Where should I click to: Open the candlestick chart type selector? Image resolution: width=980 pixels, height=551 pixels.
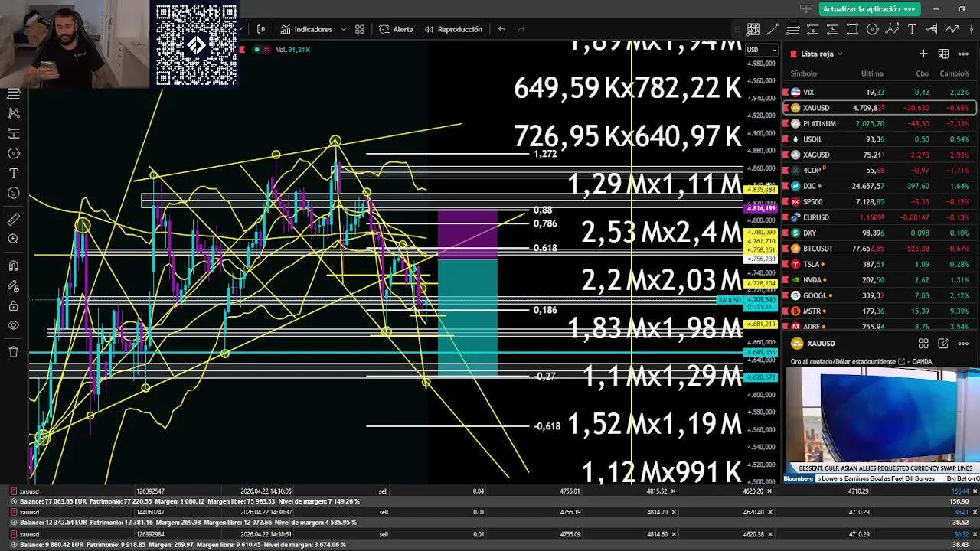[261, 29]
